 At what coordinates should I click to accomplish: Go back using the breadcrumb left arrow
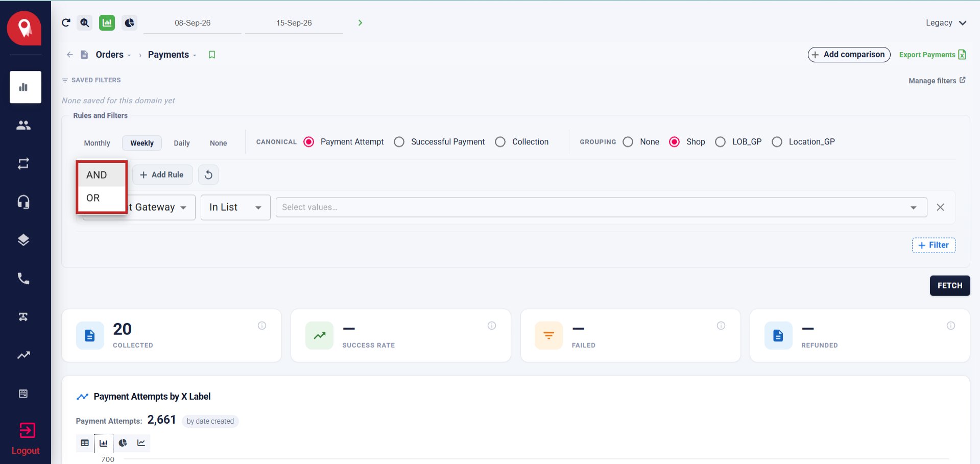(70, 55)
